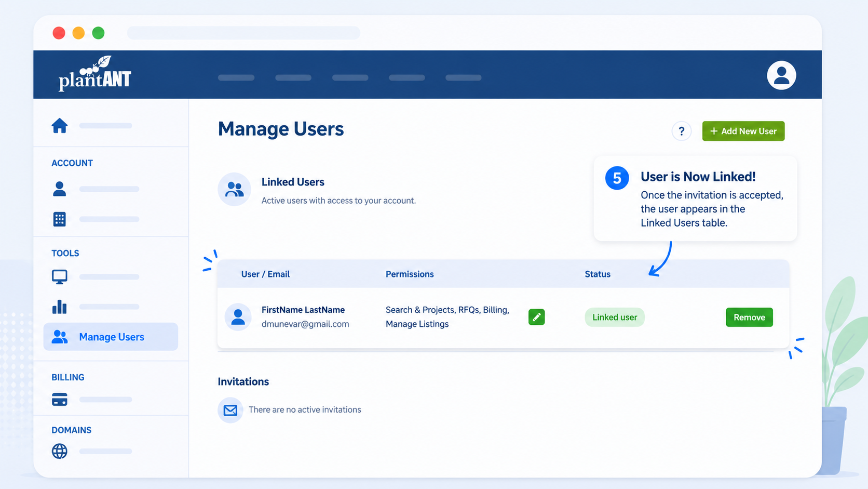This screenshot has width=868, height=489.
Task: Click the ACCOUNT section label
Action: click(72, 163)
